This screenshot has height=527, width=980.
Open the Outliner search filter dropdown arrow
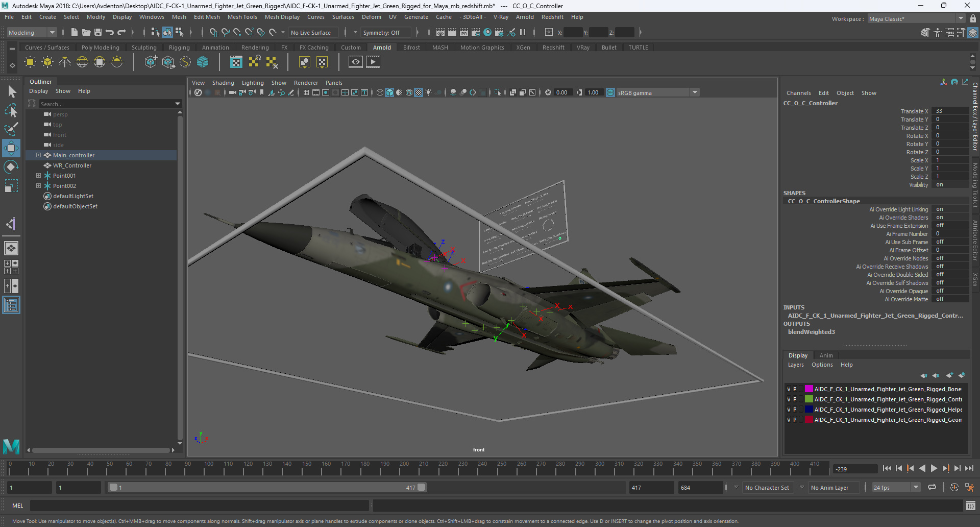click(178, 104)
